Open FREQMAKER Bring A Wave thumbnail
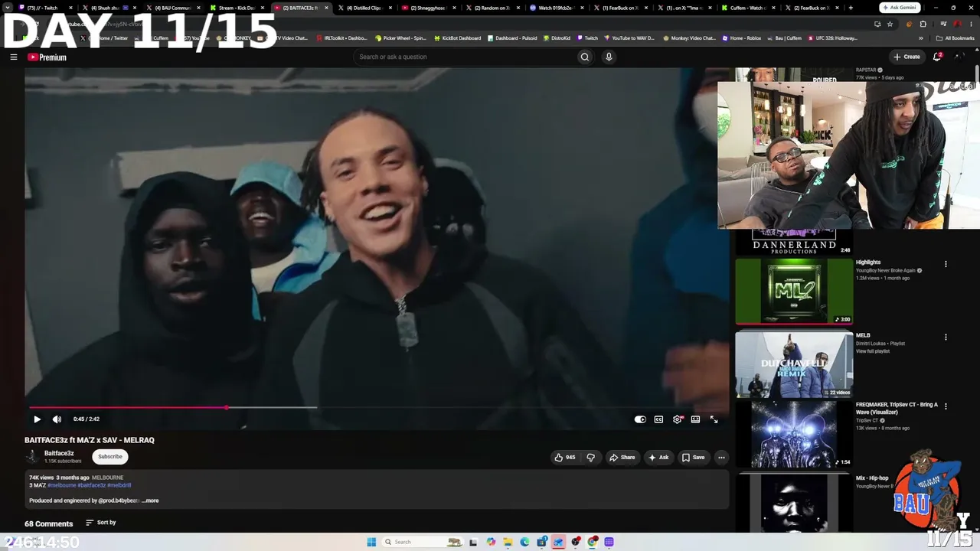This screenshot has width=980, height=551. tap(794, 434)
